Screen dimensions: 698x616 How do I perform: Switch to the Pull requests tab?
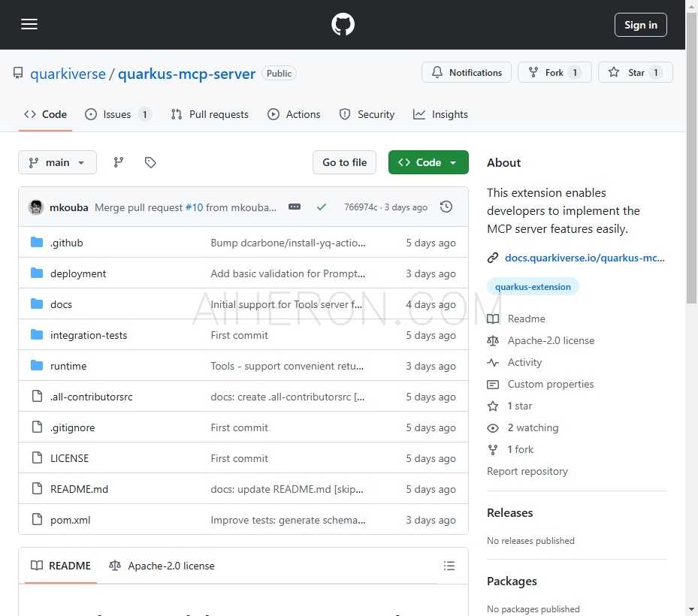pos(210,114)
